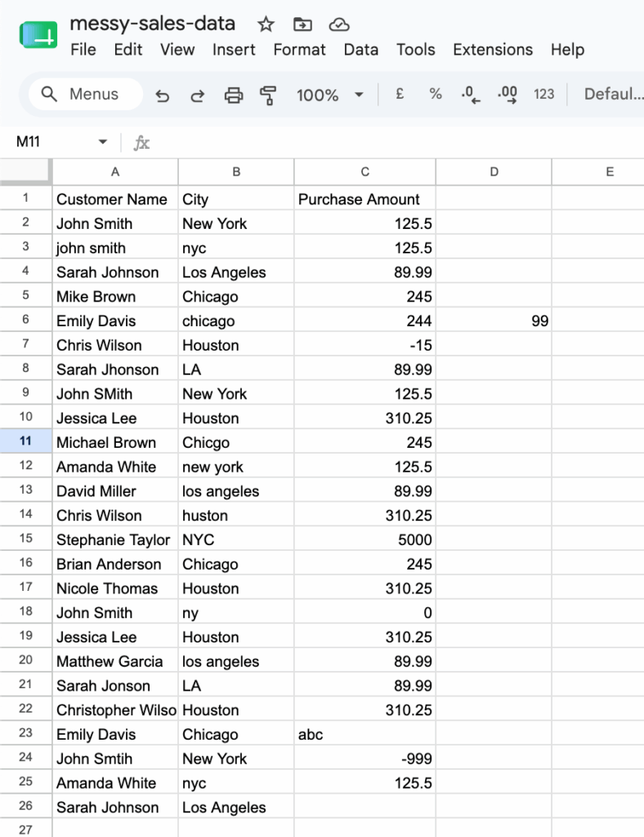Click the name box showing M11
The width and height of the screenshot is (644, 837).
click(x=28, y=142)
